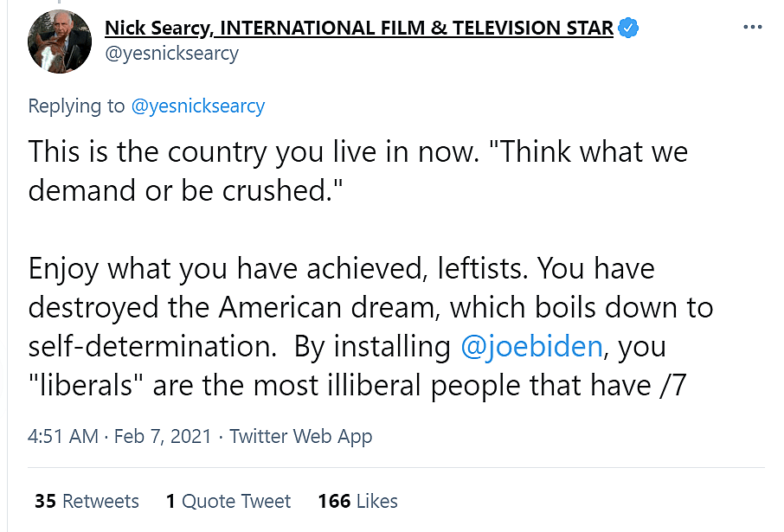This screenshot has width=784, height=532.
Task: Click the @yesnicksearcy handle under the name
Action: point(171,54)
